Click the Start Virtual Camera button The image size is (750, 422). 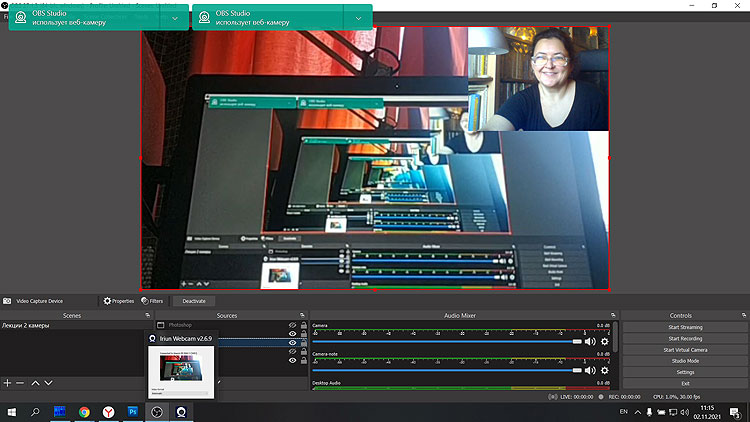coord(685,349)
